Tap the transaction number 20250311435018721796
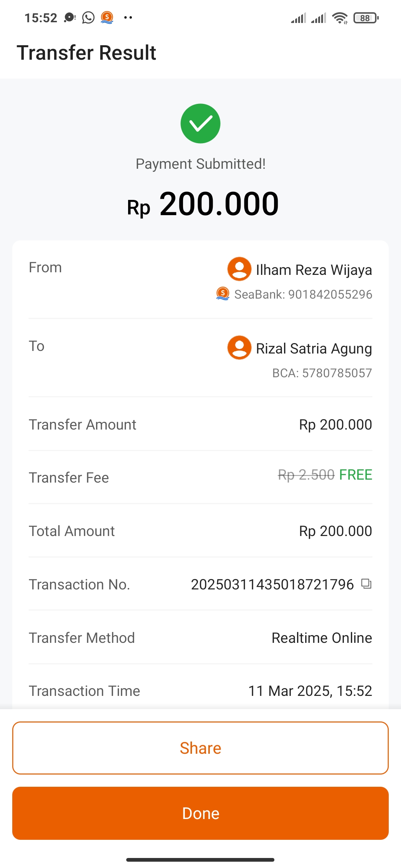 [272, 585]
